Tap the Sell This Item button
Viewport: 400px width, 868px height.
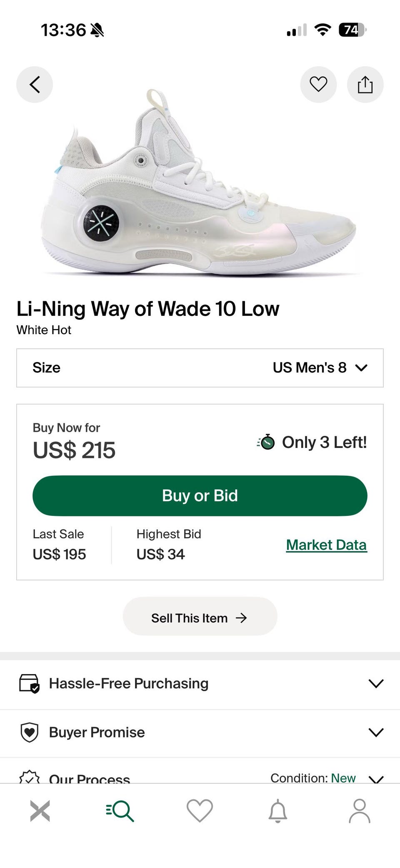click(200, 618)
